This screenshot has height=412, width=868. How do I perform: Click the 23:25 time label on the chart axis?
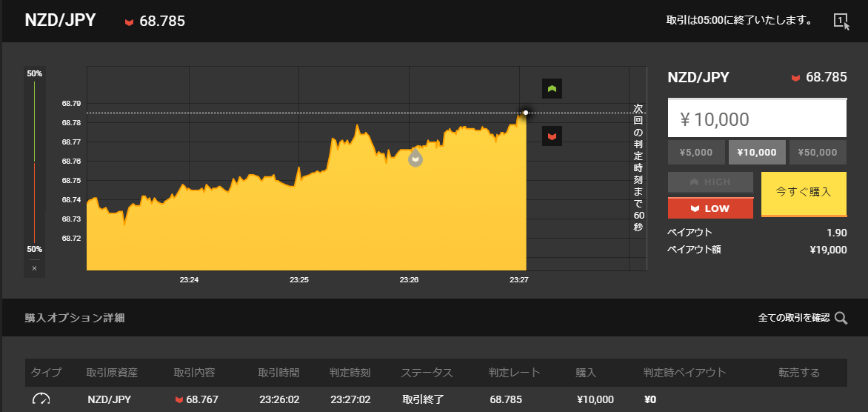point(299,280)
